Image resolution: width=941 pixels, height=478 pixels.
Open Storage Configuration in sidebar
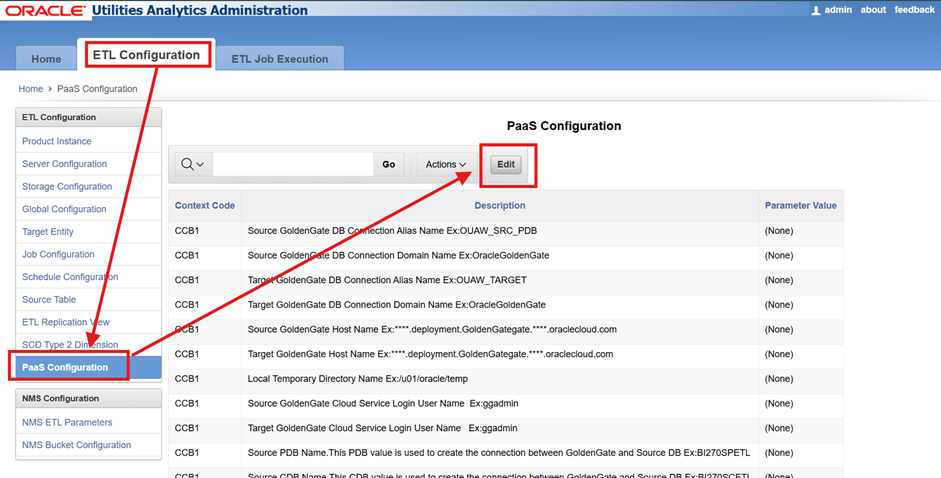coord(67,187)
